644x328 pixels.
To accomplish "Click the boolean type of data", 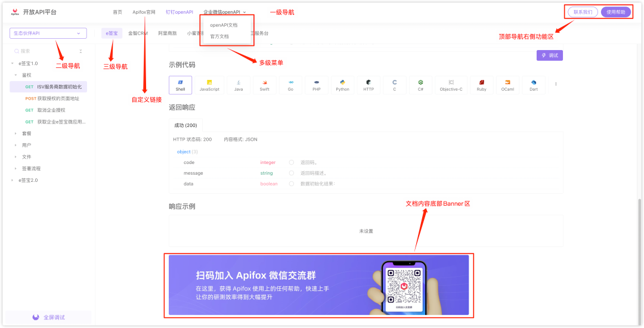I will pos(268,184).
